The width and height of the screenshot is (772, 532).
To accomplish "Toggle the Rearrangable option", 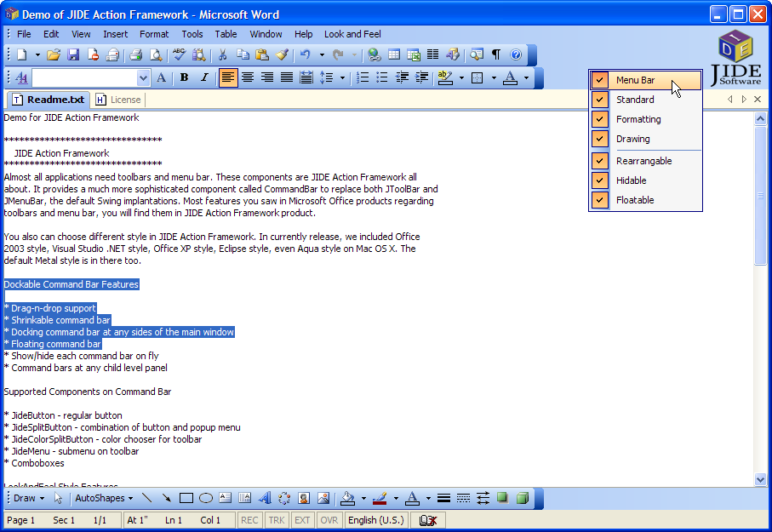I will point(646,161).
